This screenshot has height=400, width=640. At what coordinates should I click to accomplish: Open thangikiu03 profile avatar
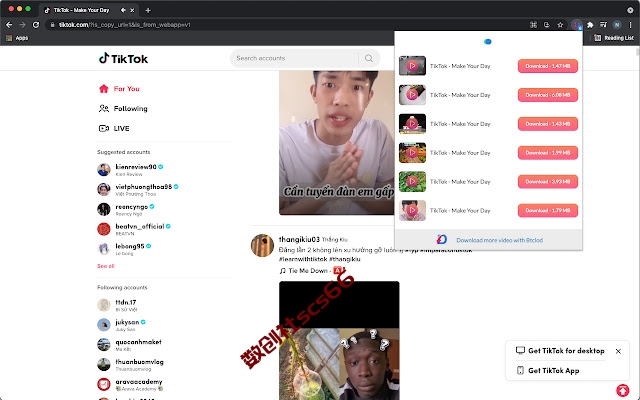coord(262,246)
